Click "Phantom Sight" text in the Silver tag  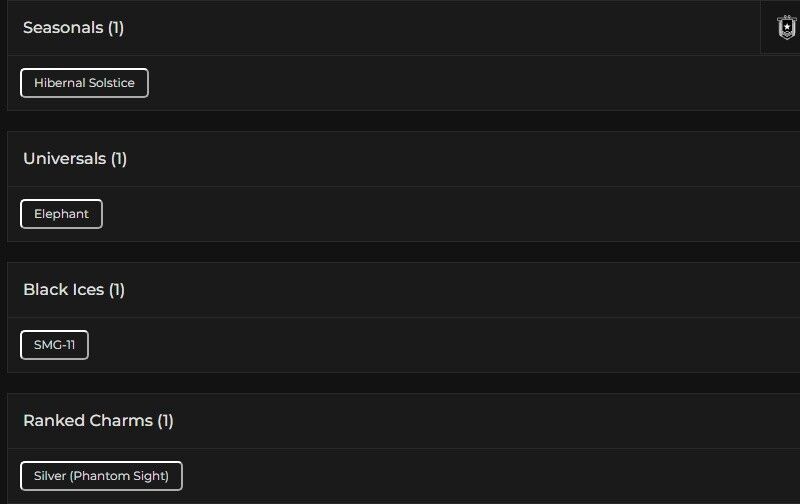(x=120, y=476)
